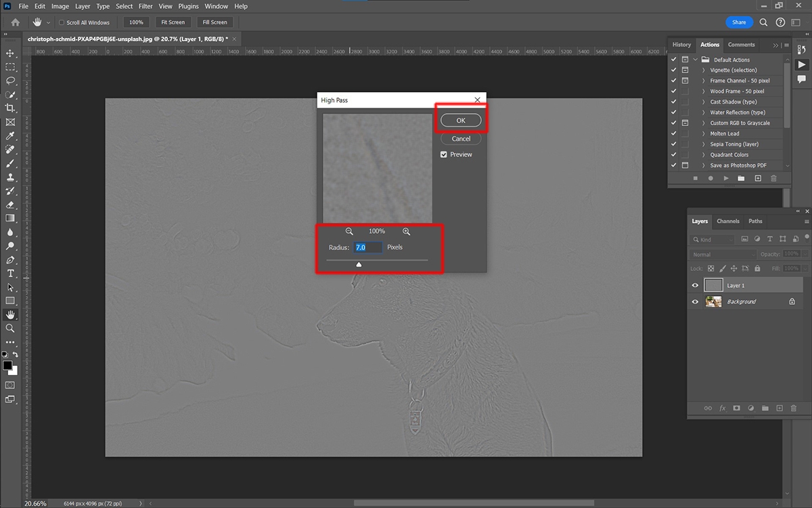
Task: Toggle checkmark for Molten Lead action
Action: [x=673, y=133]
